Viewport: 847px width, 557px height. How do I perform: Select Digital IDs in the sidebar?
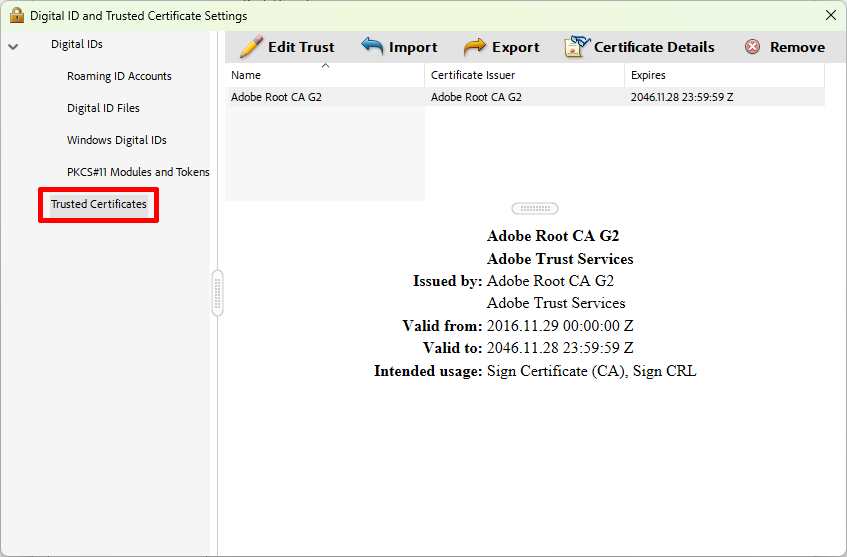tap(77, 44)
